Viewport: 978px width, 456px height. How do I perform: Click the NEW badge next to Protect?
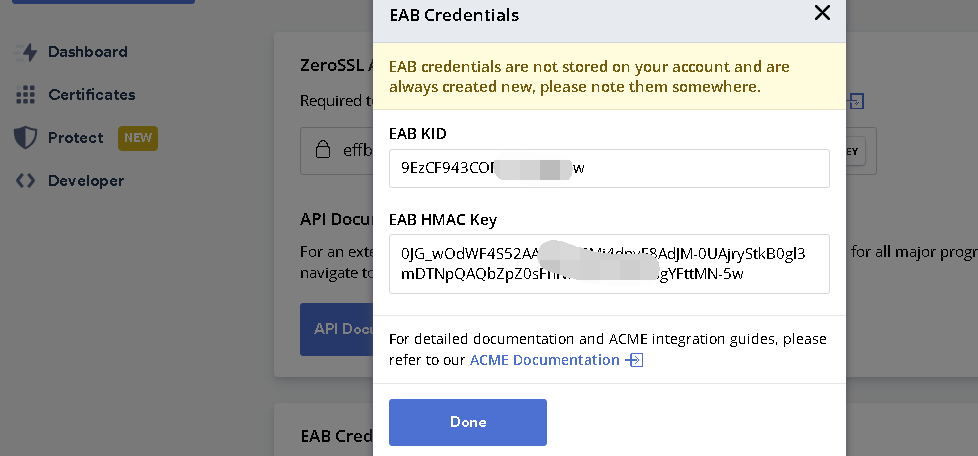138,138
